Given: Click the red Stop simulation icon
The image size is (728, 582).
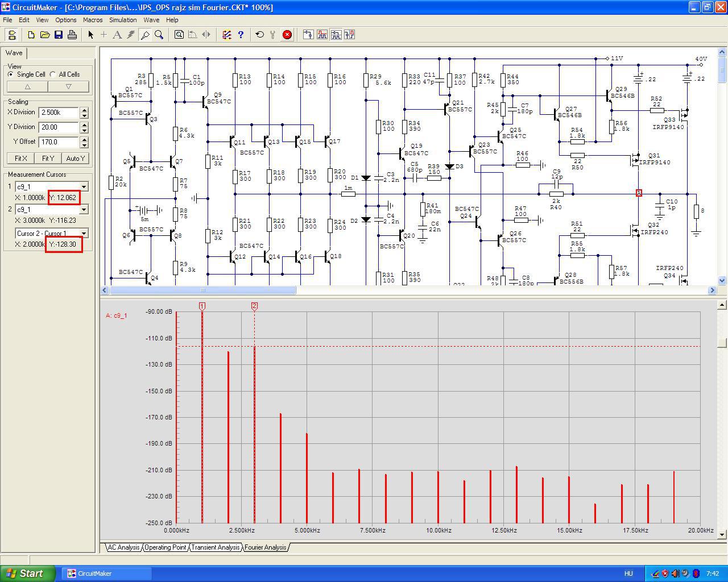Looking at the screenshot, I should 287,35.
